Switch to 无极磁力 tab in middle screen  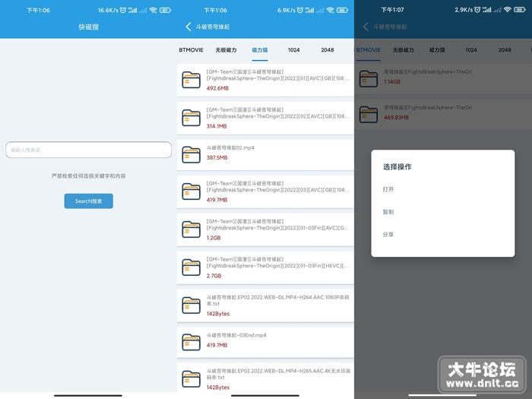(226, 50)
